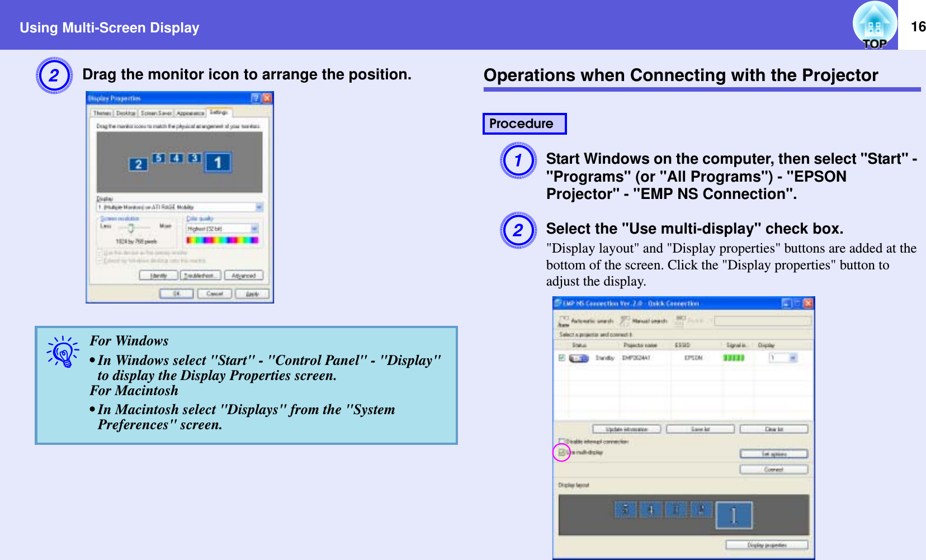Click OK in Display Properties
This screenshot has height=560, width=926.
tap(176, 294)
